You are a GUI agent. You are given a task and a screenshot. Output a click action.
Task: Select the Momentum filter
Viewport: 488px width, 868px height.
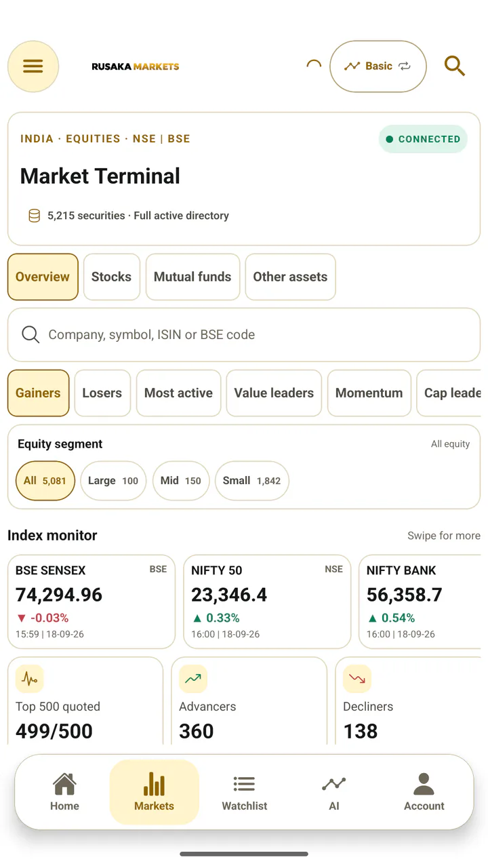pos(369,393)
